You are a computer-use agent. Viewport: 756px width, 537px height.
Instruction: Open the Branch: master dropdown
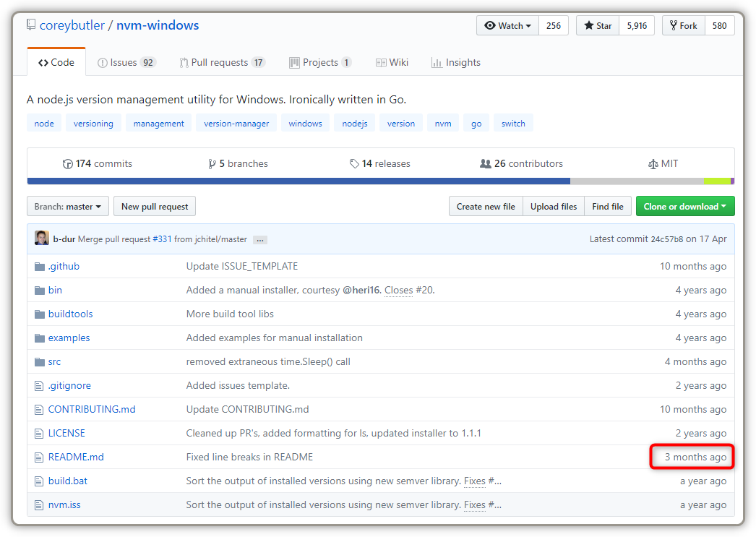[68, 206]
